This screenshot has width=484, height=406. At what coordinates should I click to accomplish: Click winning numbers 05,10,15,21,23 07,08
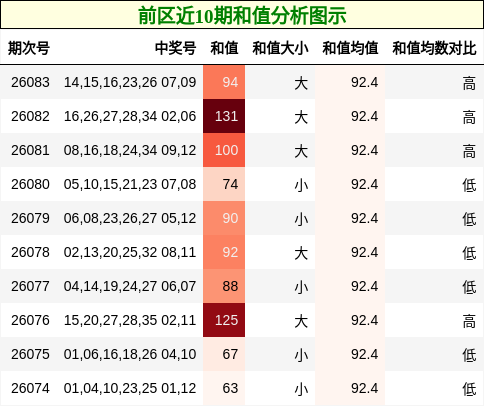[x=130, y=184]
